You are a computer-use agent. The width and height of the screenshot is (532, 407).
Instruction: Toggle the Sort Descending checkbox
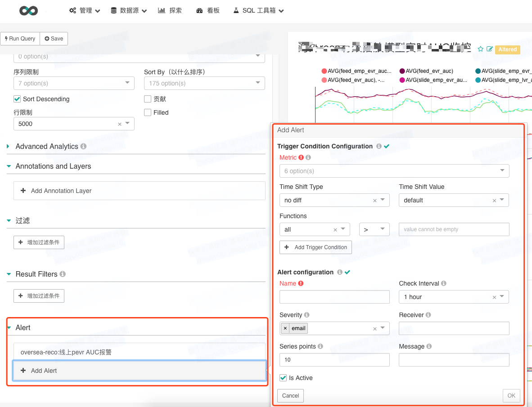(17, 99)
